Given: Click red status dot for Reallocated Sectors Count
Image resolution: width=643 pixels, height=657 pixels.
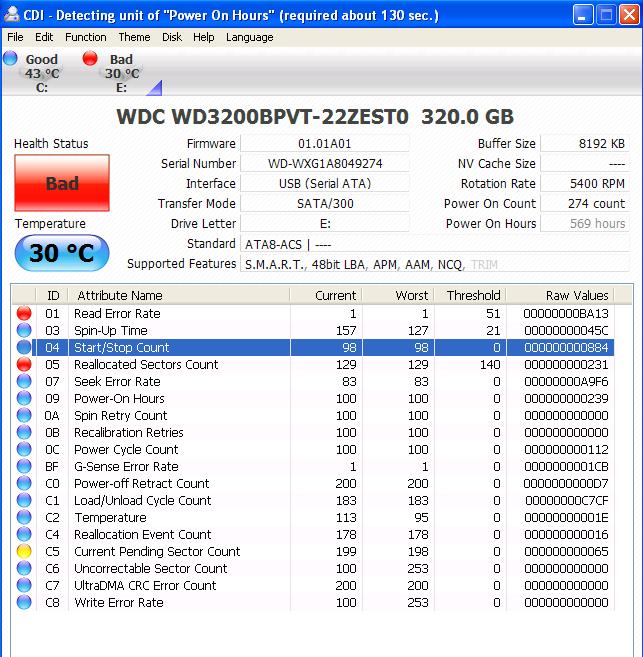Looking at the screenshot, I should (24, 364).
